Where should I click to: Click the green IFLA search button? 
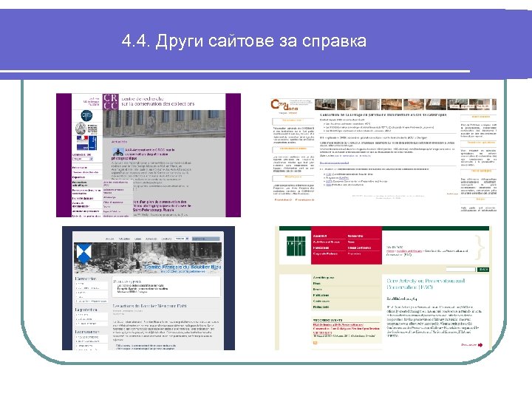tap(482, 270)
